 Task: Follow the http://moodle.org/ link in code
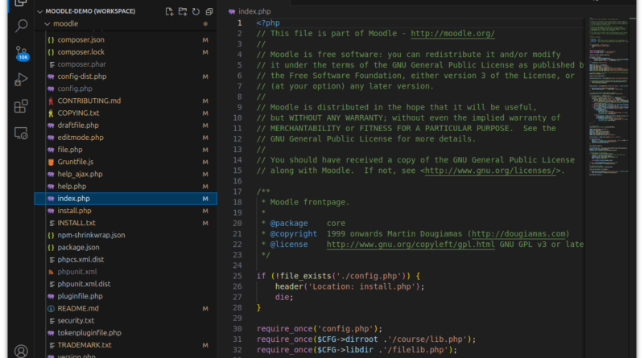[452, 34]
